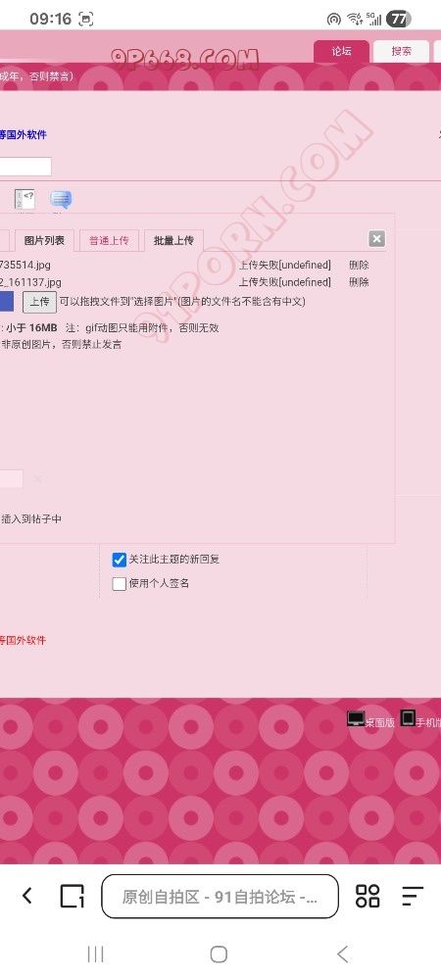Switch to 普通上传 tab

109,240
